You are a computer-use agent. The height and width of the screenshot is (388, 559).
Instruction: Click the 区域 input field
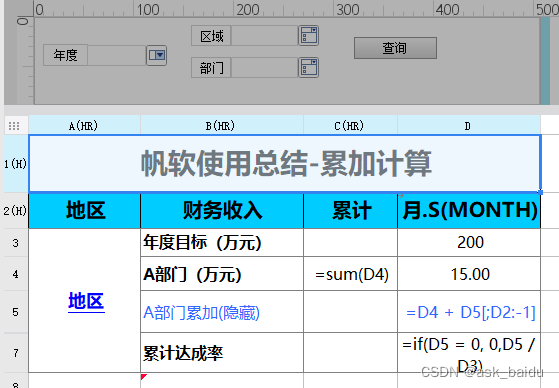(265, 36)
